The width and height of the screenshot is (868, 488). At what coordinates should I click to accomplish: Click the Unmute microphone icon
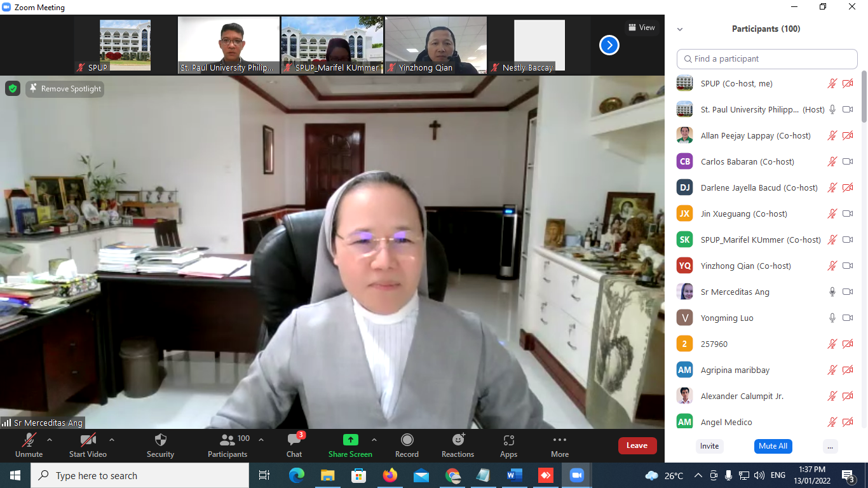point(29,440)
